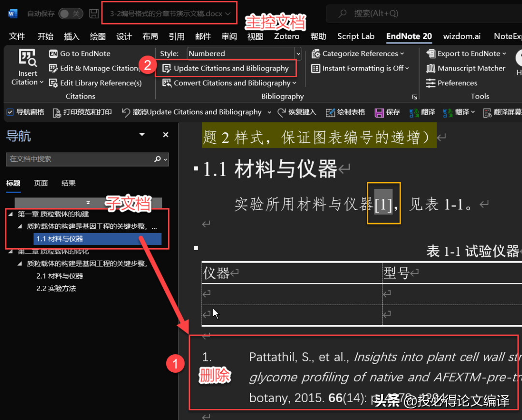This screenshot has height=420, width=522.
Task: Open Convert Citations and Bibliography menu
Action: [229, 83]
